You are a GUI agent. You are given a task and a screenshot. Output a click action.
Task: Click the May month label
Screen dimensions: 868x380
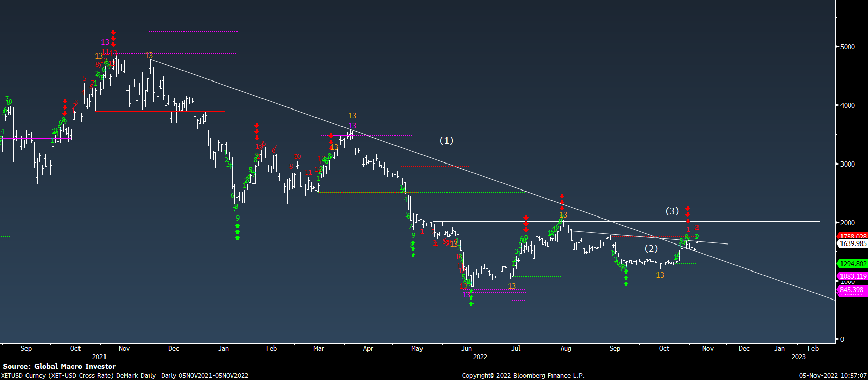[x=417, y=349]
